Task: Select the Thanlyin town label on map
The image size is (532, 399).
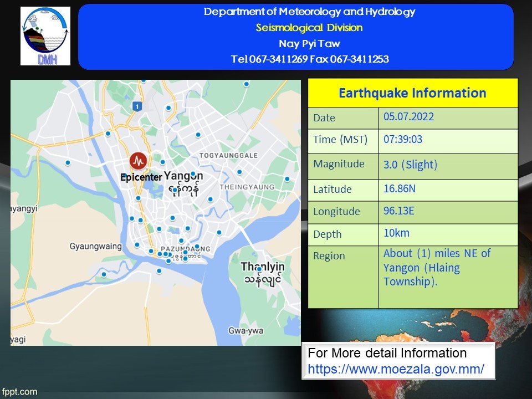Action: pyautogui.click(x=262, y=267)
